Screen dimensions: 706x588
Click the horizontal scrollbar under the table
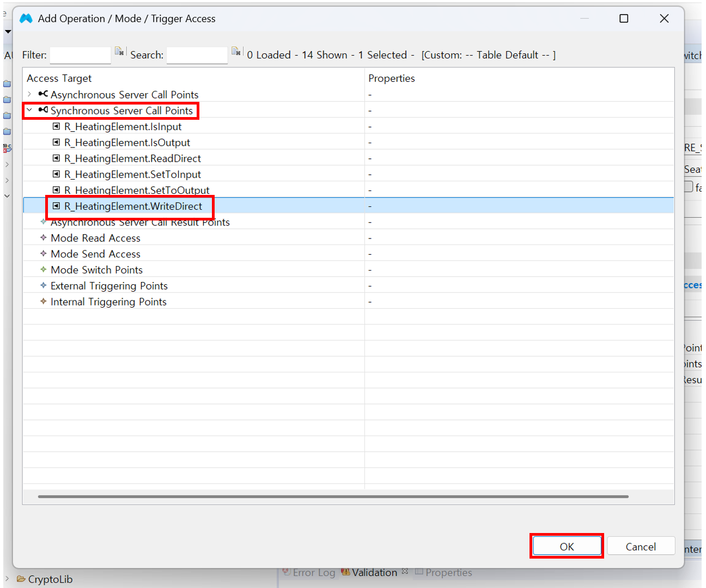point(333,497)
